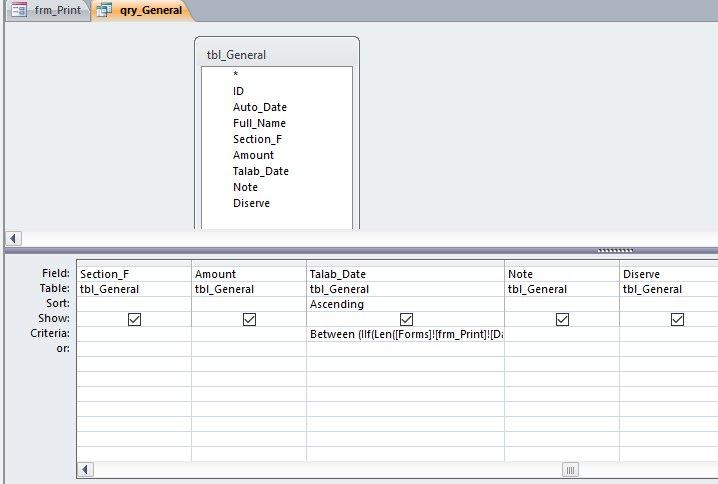Click the tbl_General table title bar
718x484 pixels.
(277, 54)
